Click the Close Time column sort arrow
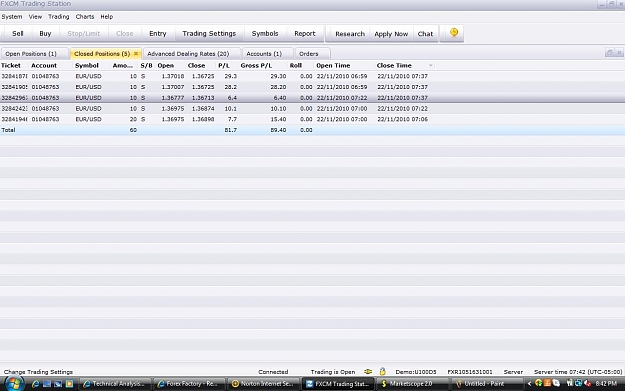625x391 pixels. [430, 65]
